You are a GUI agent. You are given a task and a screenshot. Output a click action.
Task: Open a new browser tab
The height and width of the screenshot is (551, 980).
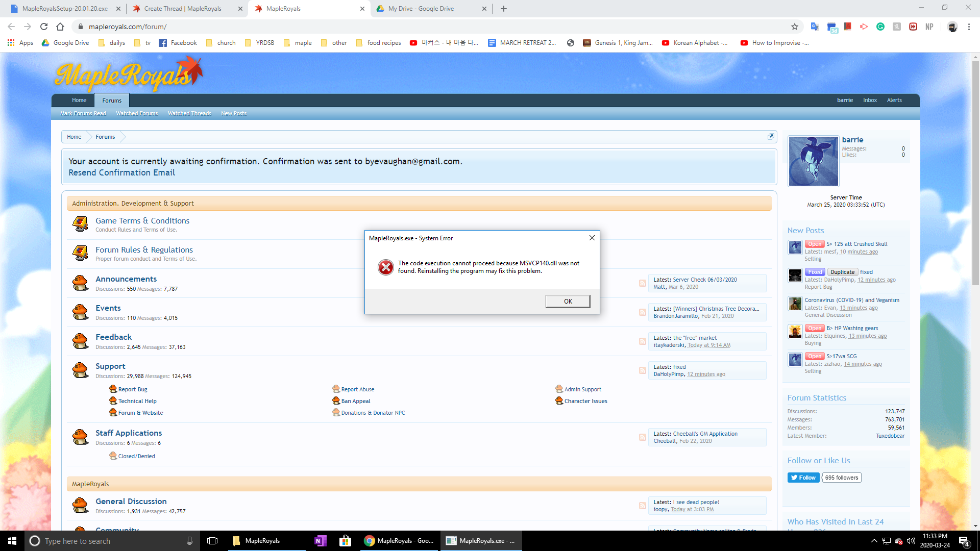click(504, 9)
